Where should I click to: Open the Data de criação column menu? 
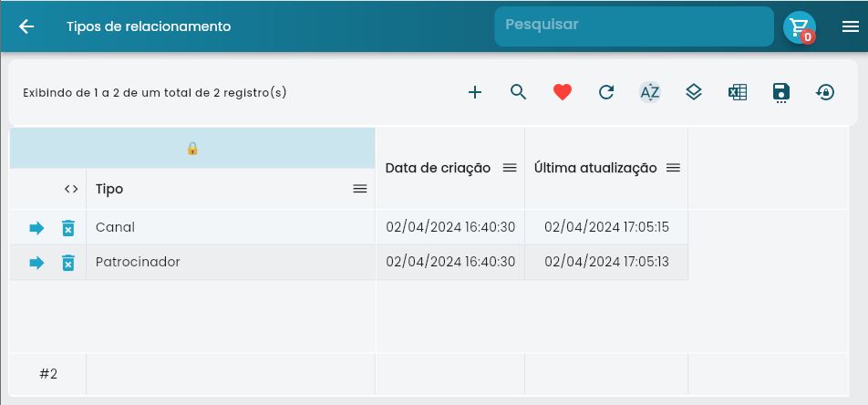tap(510, 168)
